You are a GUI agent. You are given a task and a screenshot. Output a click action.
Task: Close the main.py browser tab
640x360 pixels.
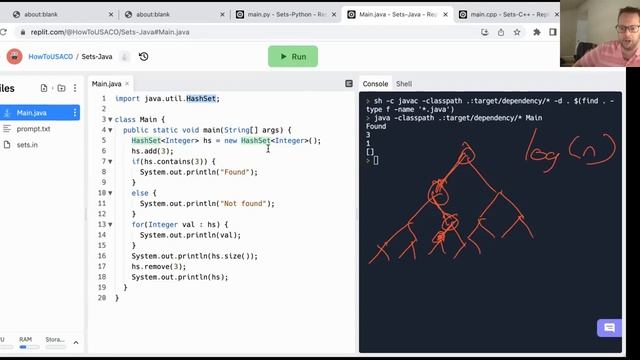(x=334, y=14)
